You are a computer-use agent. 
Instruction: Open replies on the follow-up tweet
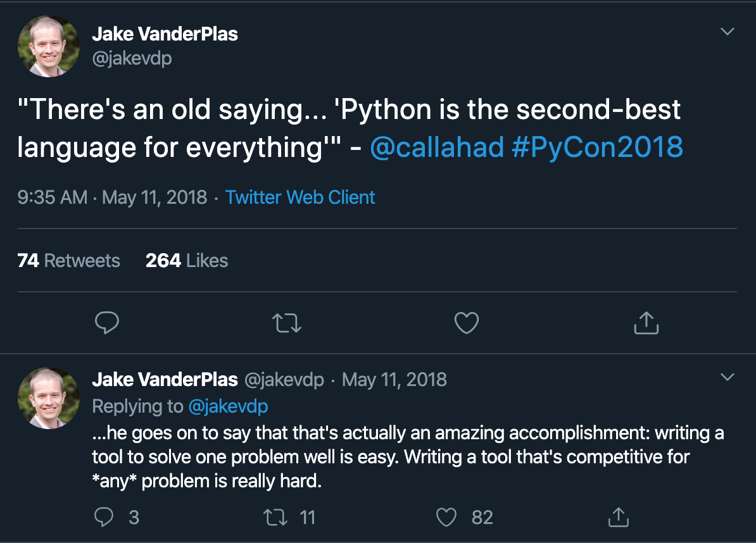tap(104, 517)
